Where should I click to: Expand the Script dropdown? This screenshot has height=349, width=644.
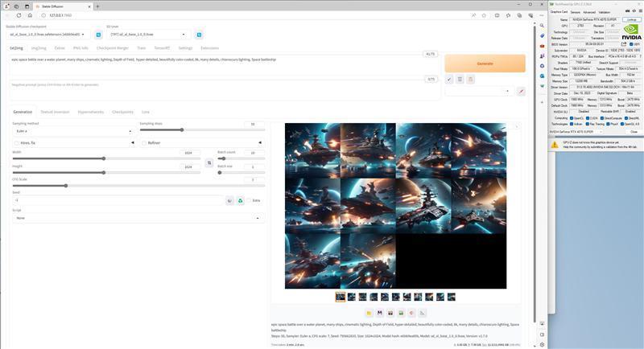point(138,218)
